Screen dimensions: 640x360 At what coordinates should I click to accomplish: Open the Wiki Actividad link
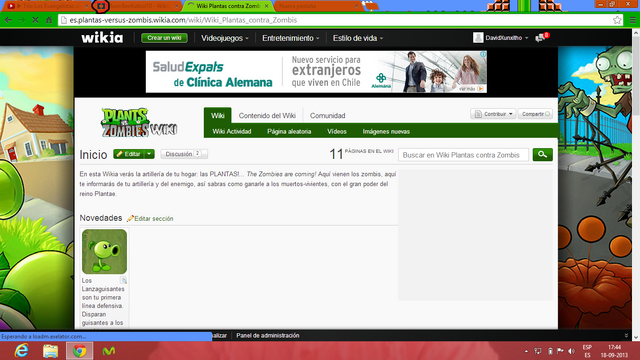[x=232, y=131]
